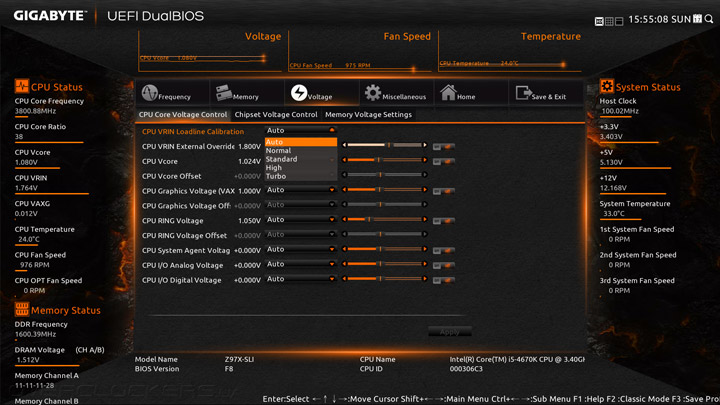Click the left arrow of the CPU Vcore Offset slider

[344, 174]
